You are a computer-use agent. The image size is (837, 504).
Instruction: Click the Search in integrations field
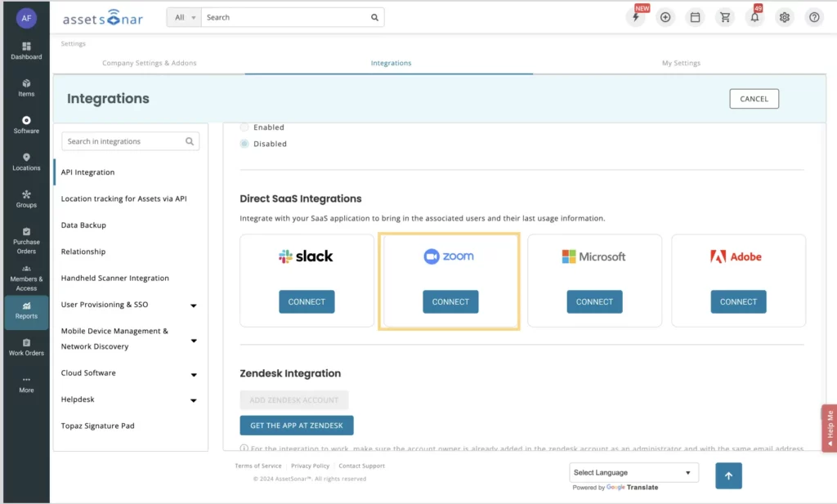tap(124, 141)
